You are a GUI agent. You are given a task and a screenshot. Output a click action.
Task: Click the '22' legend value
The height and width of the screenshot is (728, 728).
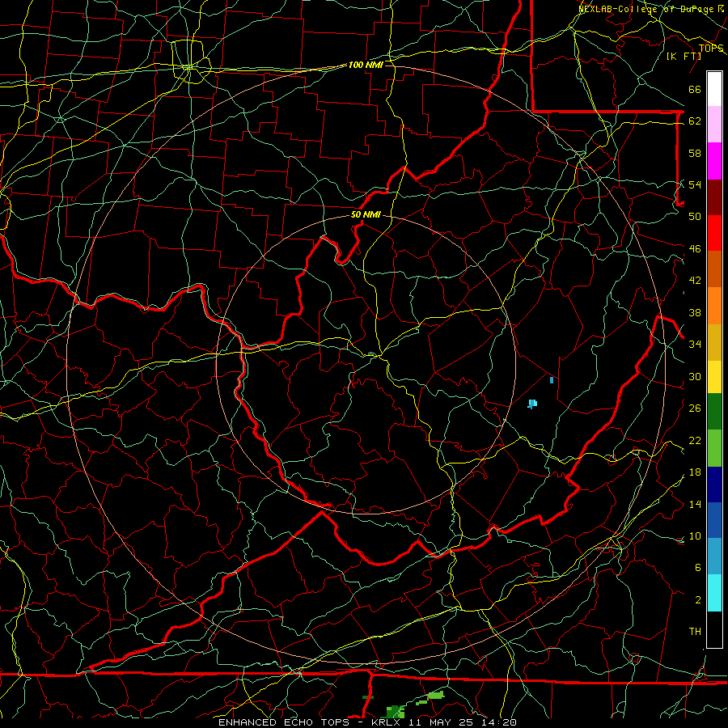coord(695,440)
